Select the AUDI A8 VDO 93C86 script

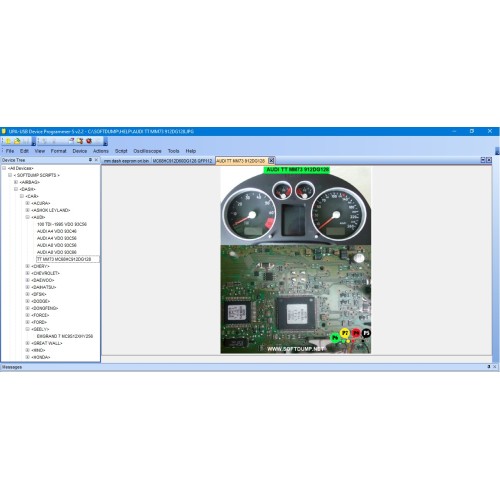(x=57, y=252)
